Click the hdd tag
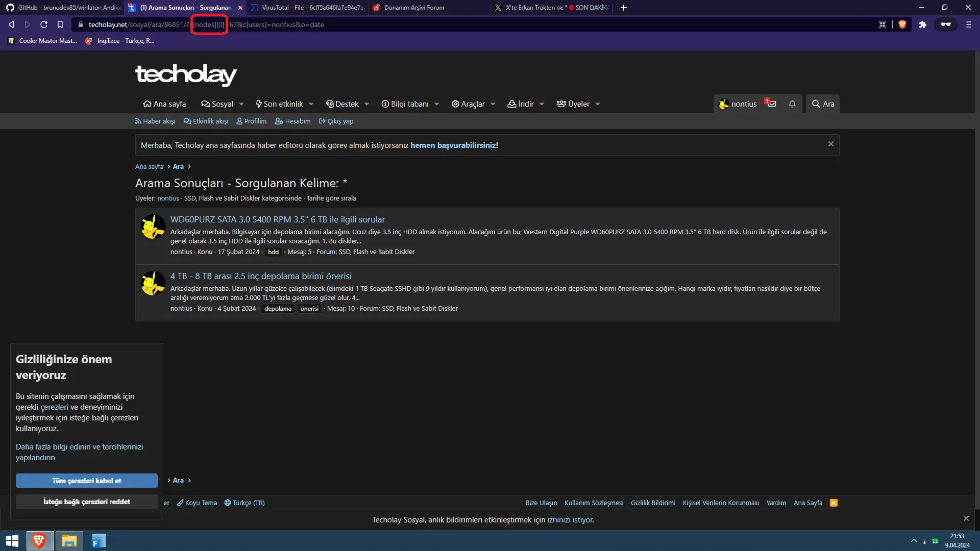 pyautogui.click(x=274, y=252)
